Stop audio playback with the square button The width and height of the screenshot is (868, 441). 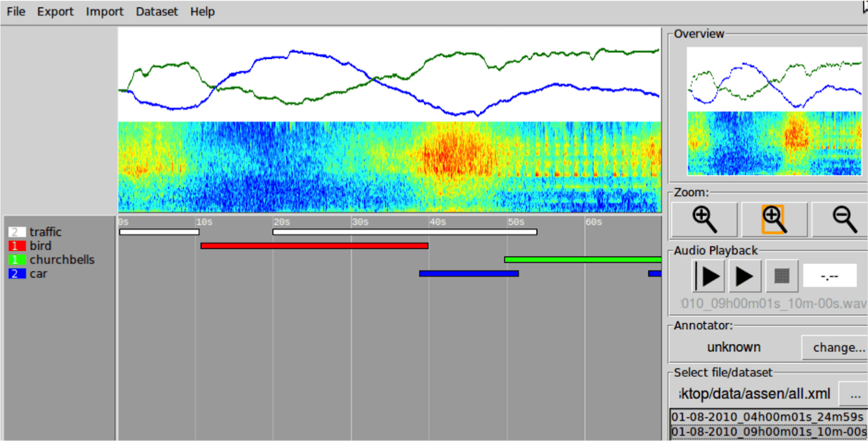tap(782, 276)
